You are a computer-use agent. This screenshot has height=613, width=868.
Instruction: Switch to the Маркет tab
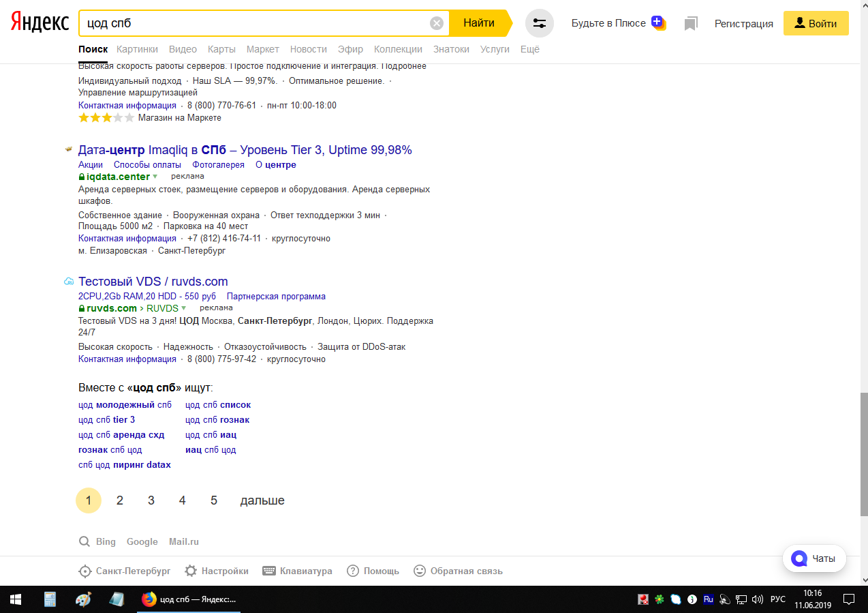263,49
